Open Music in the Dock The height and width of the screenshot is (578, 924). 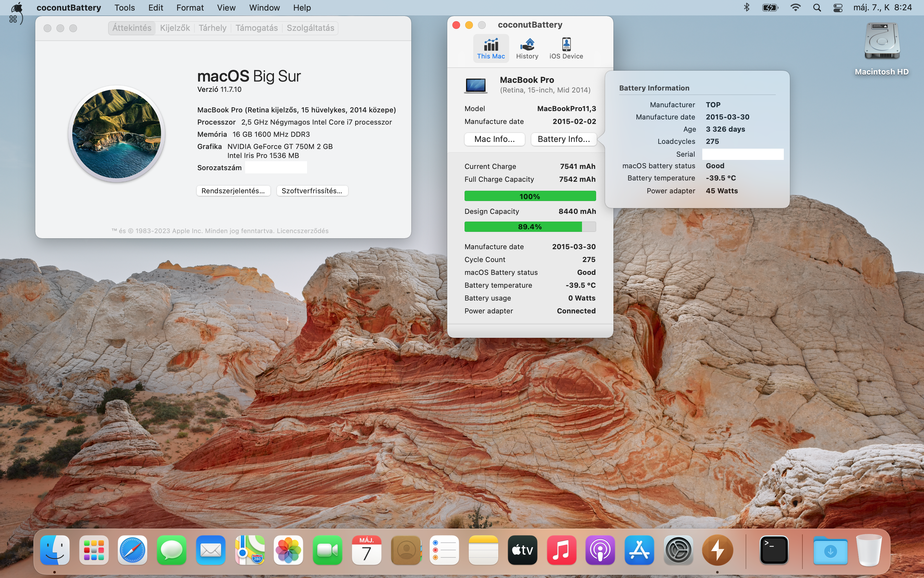[x=561, y=550]
